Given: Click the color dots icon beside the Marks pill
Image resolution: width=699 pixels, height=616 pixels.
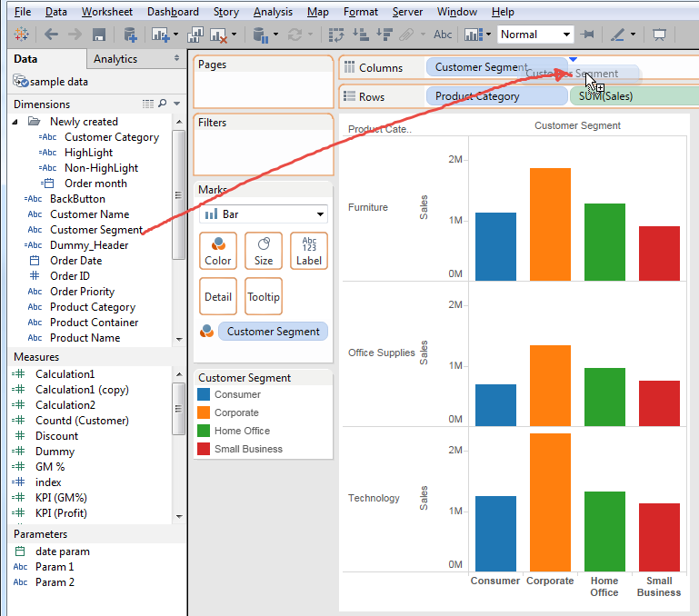Looking at the screenshot, I should (x=207, y=331).
